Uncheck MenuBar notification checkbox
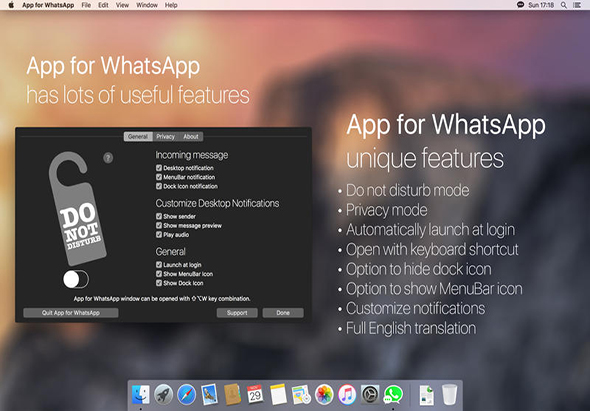This screenshot has height=411, width=590. pyautogui.click(x=159, y=177)
